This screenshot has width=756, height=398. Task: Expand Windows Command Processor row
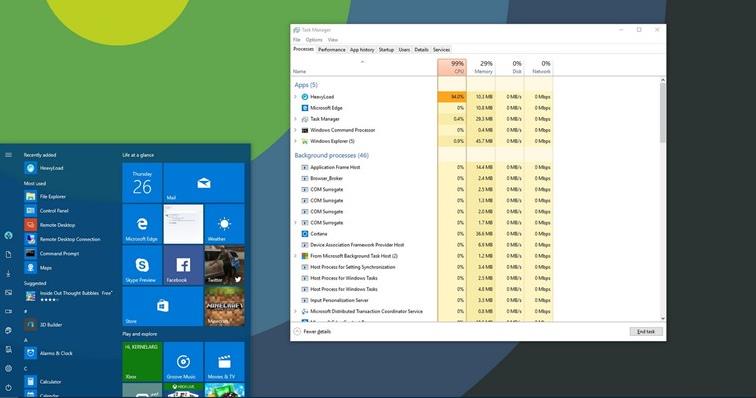pos(296,130)
